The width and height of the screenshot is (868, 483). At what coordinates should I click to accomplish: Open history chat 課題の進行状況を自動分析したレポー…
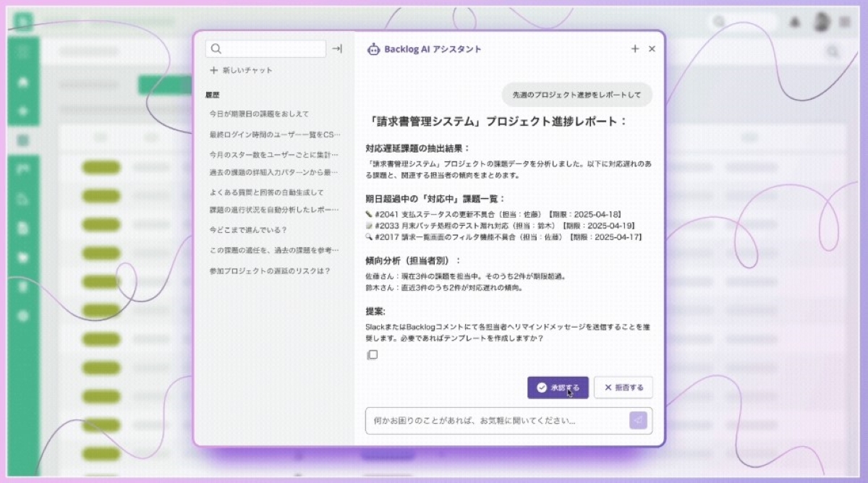[273, 210]
